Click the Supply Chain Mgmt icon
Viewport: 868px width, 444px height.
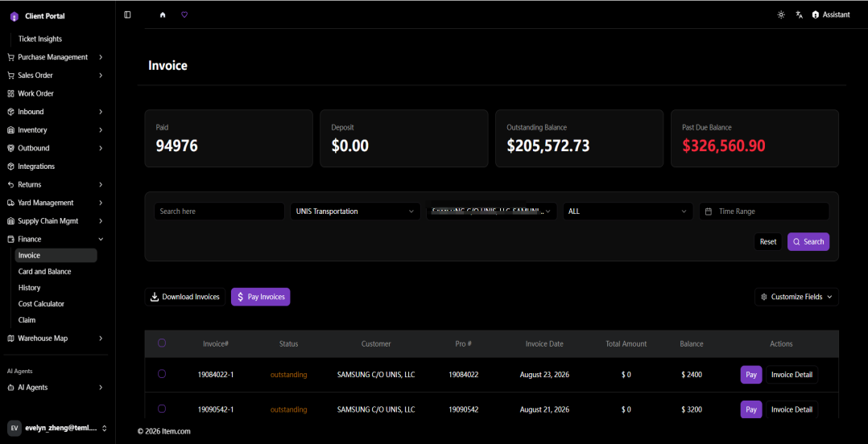pos(11,221)
